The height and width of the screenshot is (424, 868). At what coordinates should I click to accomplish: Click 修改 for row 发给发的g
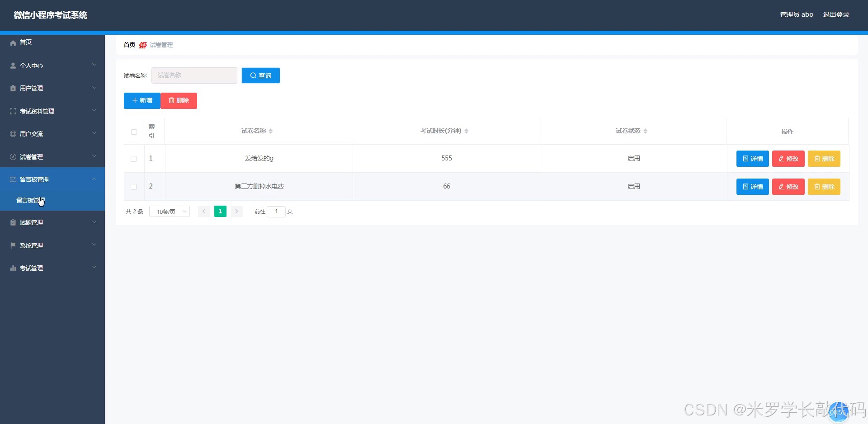[x=788, y=159]
